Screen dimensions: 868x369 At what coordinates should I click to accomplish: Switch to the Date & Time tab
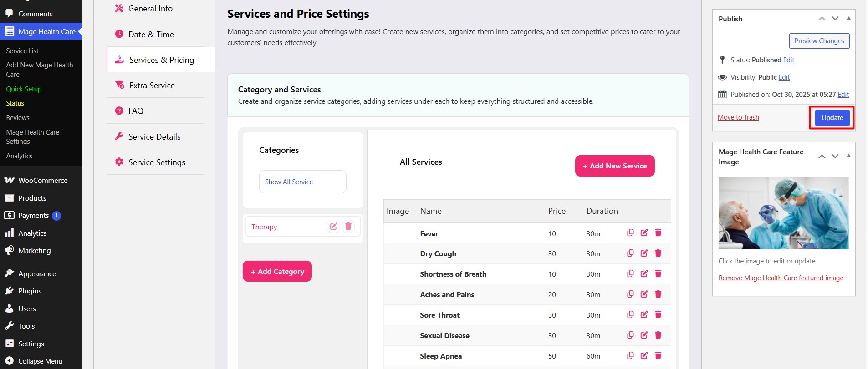tap(151, 35)
